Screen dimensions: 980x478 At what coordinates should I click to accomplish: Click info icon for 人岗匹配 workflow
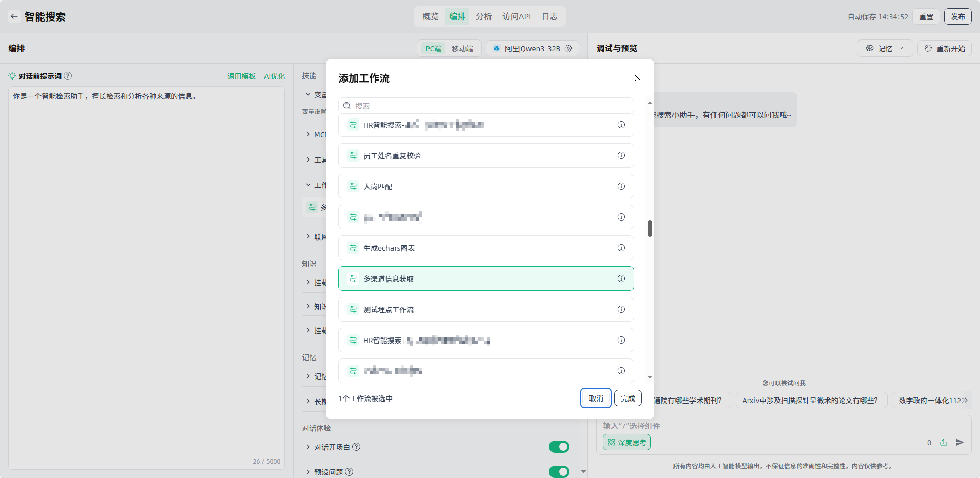click(x=621, y=186)
